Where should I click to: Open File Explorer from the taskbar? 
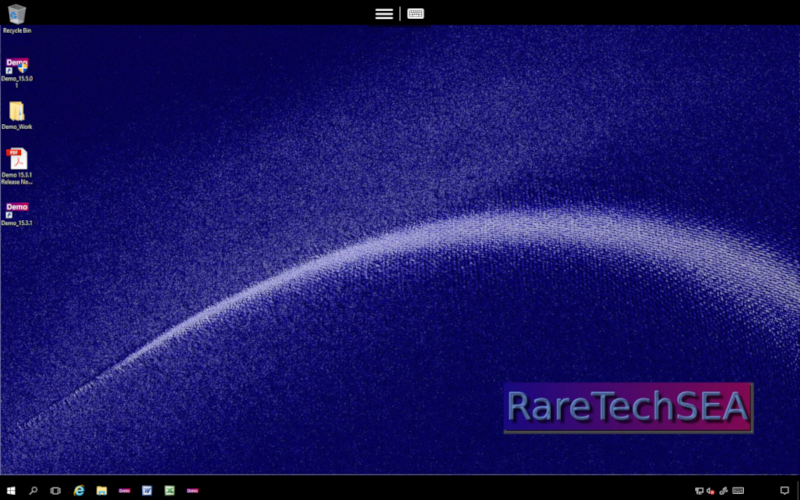(102, 490)
